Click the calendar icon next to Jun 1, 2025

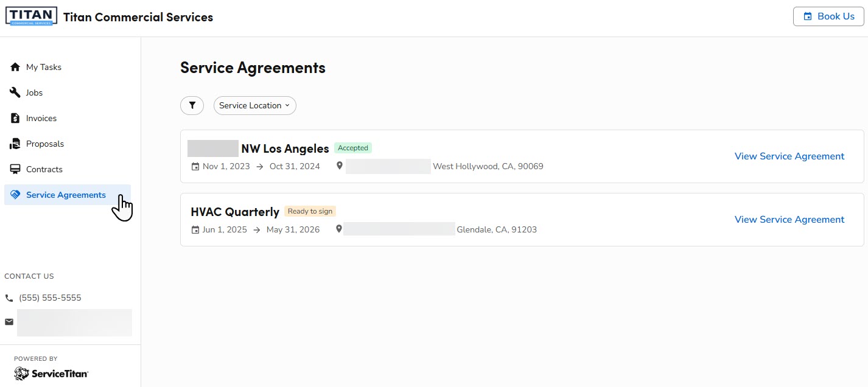[x=196, y=229]
